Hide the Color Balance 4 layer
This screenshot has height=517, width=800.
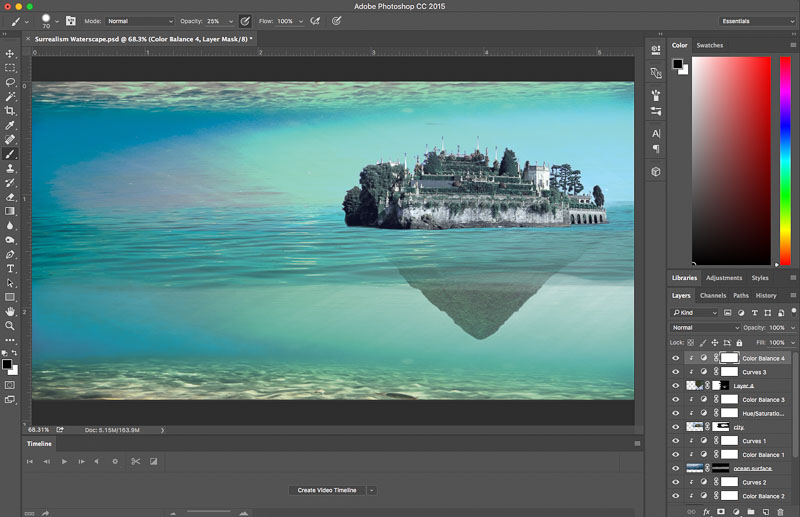point(676,358)
